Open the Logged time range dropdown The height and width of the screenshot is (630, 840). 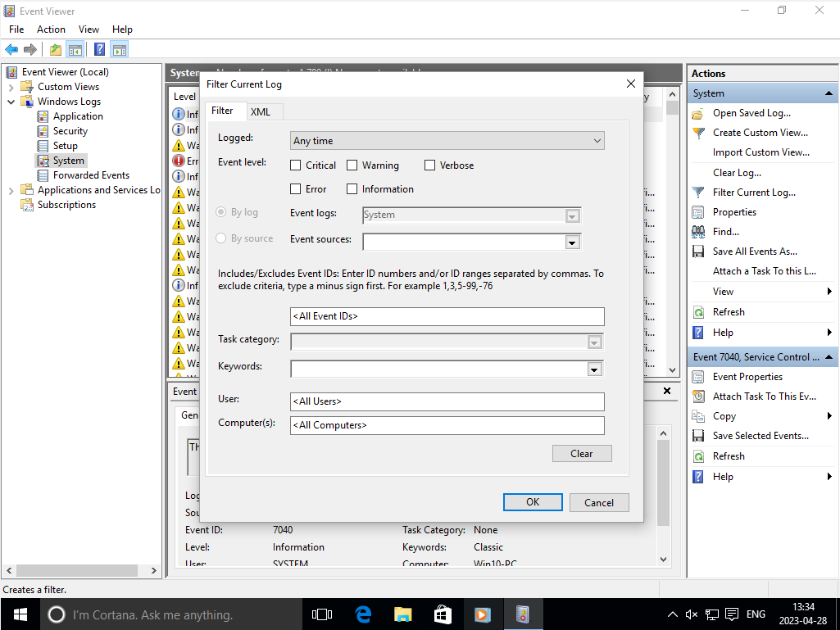(x=447, y=141)
